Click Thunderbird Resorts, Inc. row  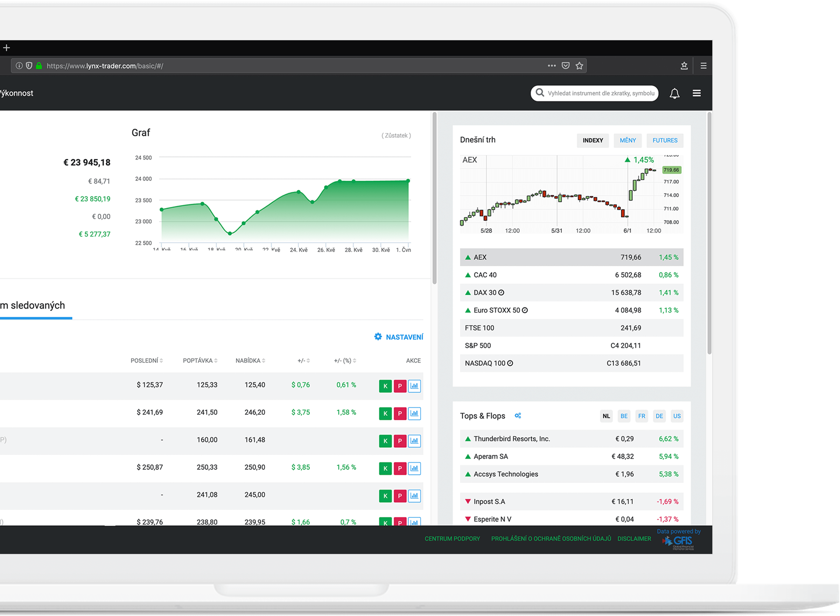tap(571, 439)
